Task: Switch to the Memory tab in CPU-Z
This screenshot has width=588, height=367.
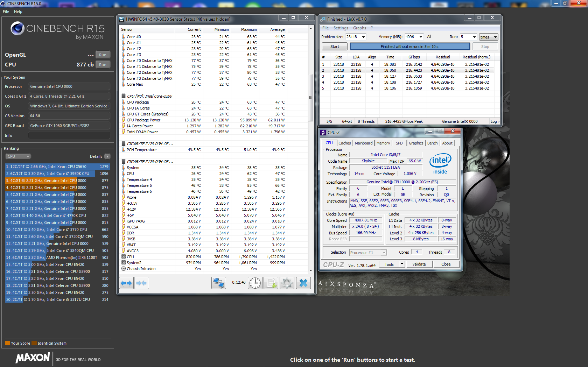Action: [383, 143]
